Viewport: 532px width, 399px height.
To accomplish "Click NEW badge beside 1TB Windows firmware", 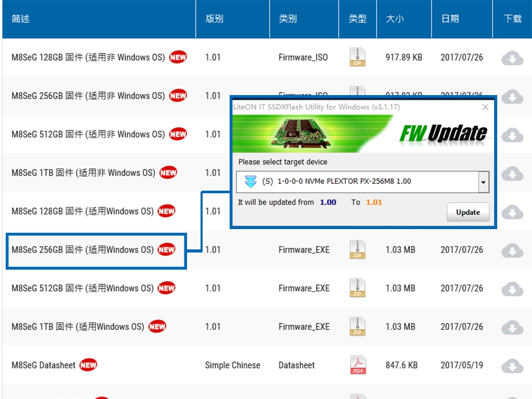I will click(x=157, y=326).
